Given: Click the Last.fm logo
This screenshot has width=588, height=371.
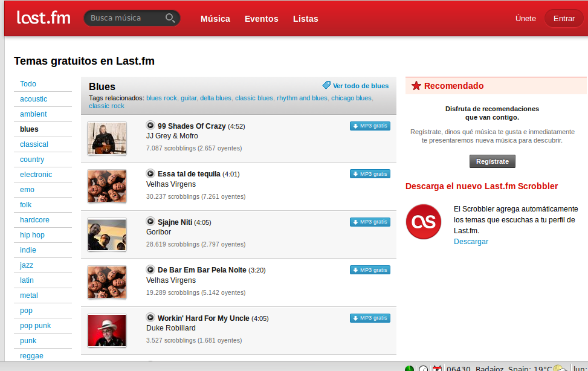Looking at the screenshot, I should click(44, 18).
